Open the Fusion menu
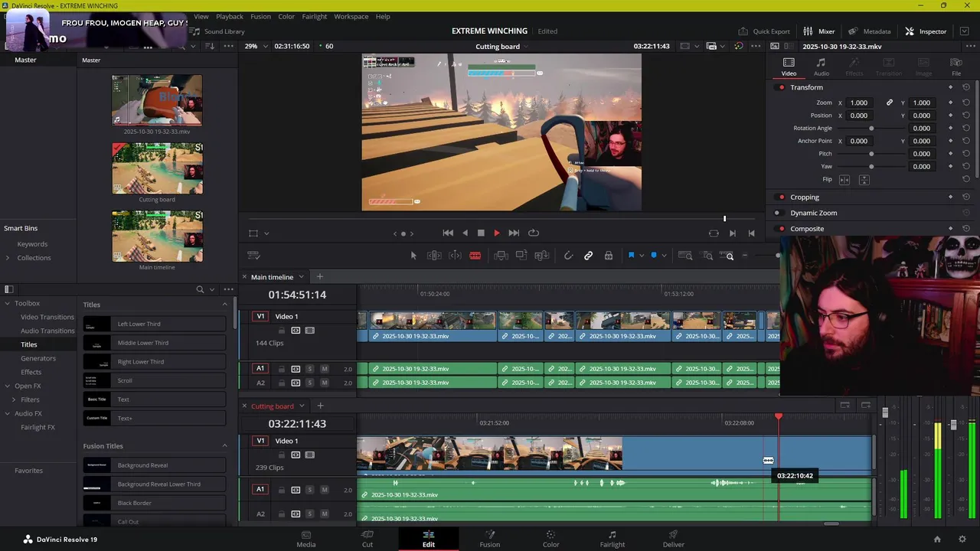 [x=260, y=16]
